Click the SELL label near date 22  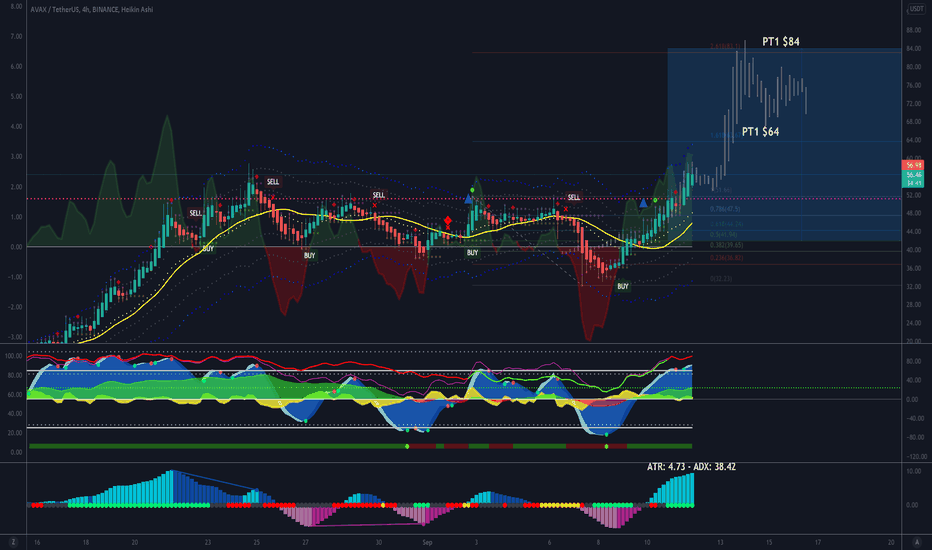coord(195,213)
